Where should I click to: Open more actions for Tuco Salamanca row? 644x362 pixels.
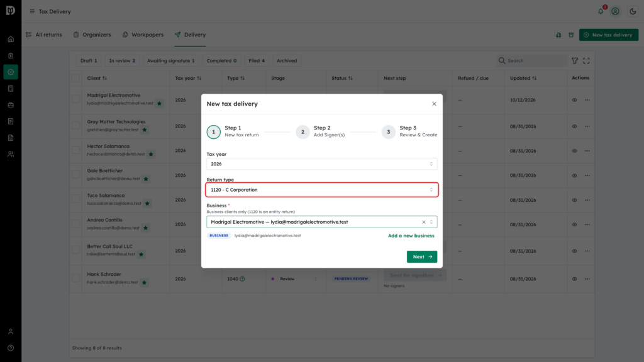click(587, 200)
